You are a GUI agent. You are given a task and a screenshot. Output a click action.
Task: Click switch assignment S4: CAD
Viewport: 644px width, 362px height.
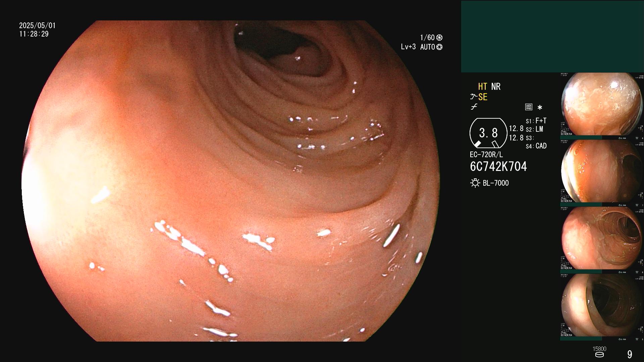[536, 146]
